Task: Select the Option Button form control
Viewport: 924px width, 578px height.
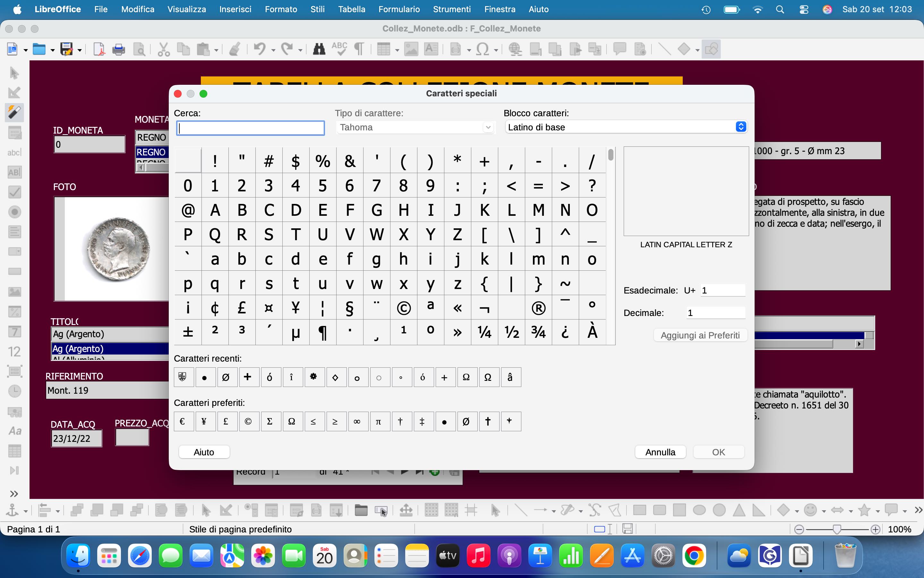Action: pyautogui.click(x=14, y=212)
